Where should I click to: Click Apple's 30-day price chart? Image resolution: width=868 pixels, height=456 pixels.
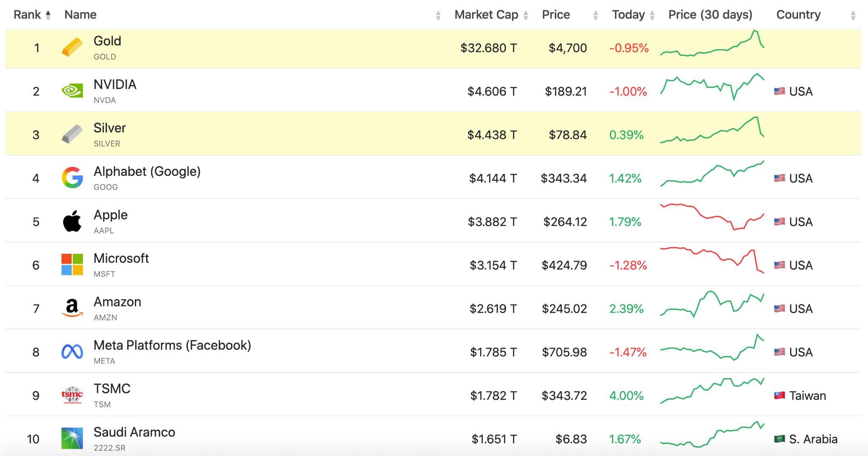712,217
